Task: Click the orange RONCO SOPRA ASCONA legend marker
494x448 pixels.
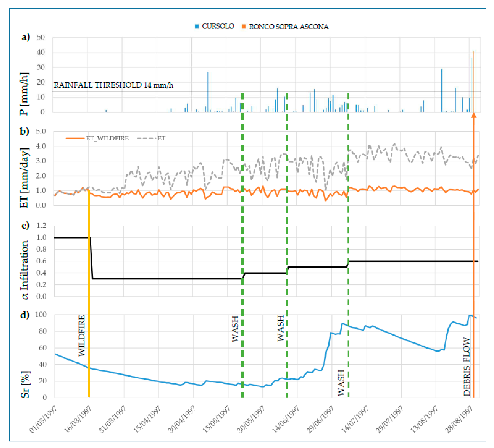Action: 244,27
